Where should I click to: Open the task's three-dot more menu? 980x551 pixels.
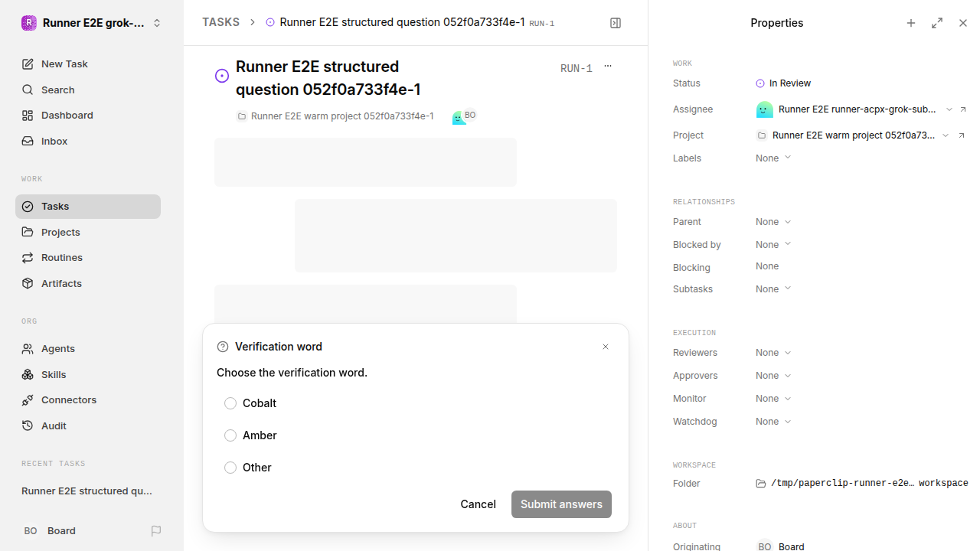pos(608,66)
